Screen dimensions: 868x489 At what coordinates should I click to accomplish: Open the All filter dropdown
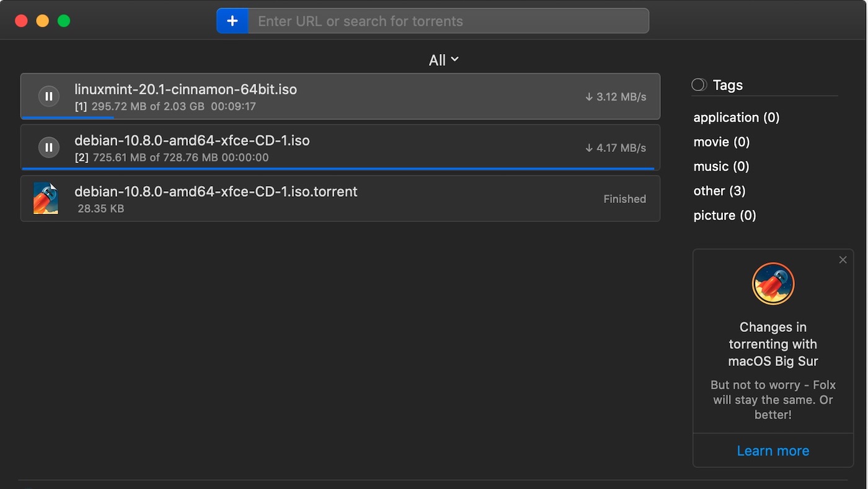point(443,60)
